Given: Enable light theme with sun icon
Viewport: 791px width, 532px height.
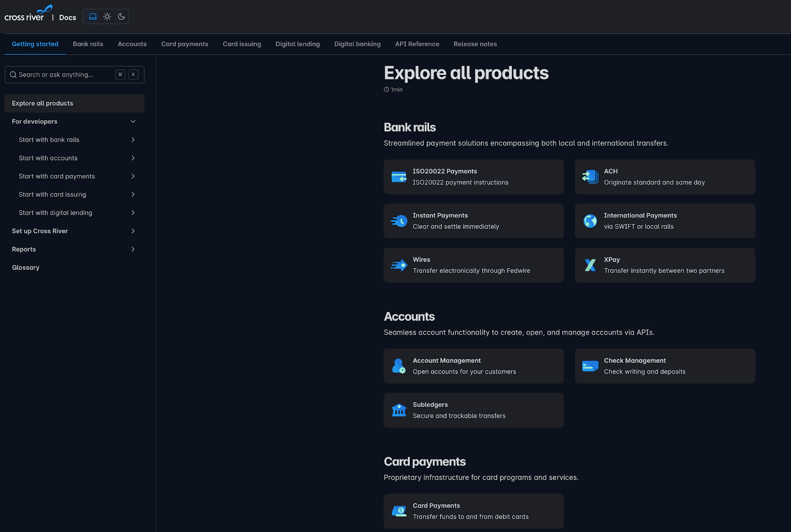Looking at the screenshot, I should click(x=107, y=17).
